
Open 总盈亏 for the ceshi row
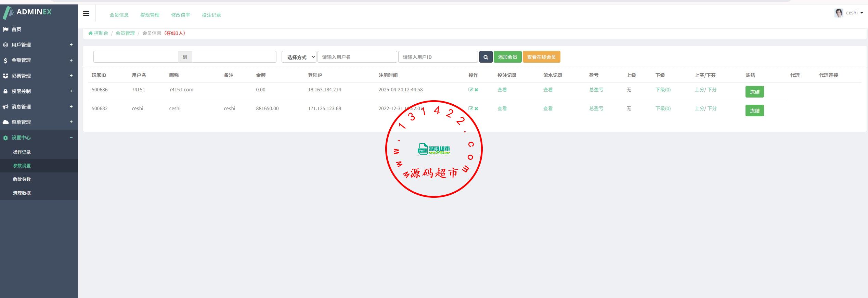(x=596, y=108)
